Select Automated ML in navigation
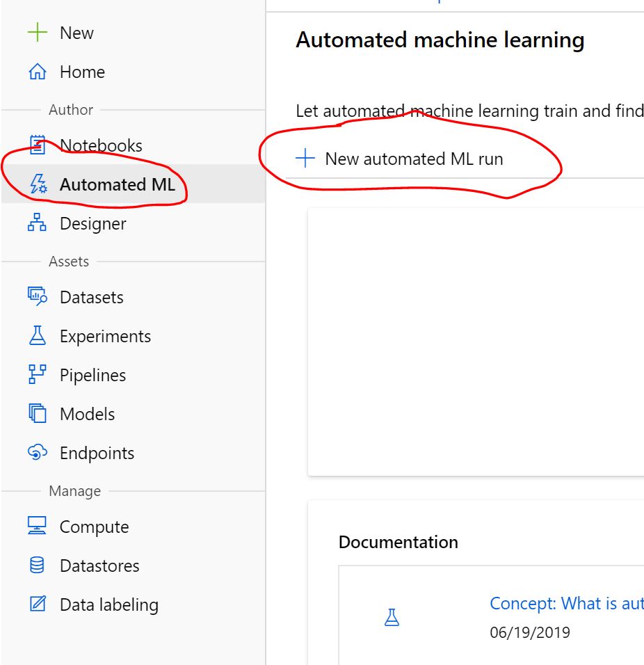 118,184
